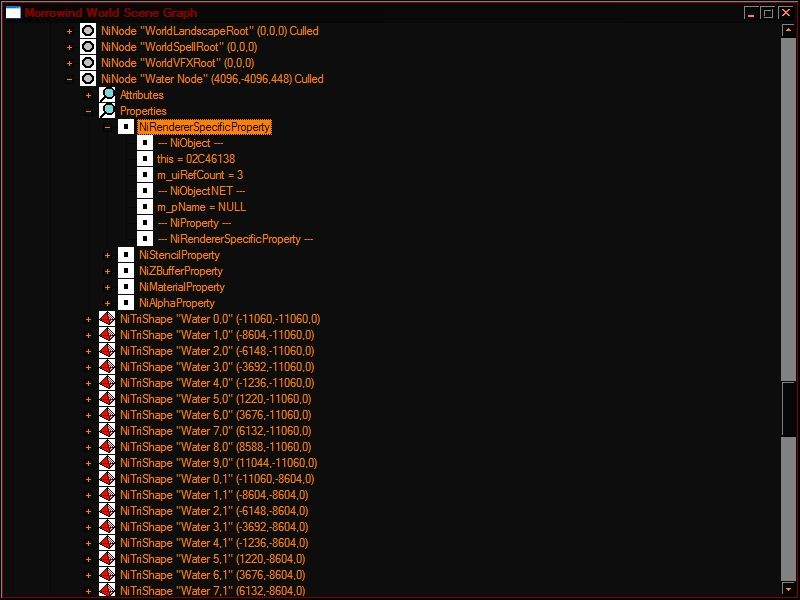Screen dimensions: 800x600
Task: Select the NiZBufferProperty tree item
Action: point(181,271)
